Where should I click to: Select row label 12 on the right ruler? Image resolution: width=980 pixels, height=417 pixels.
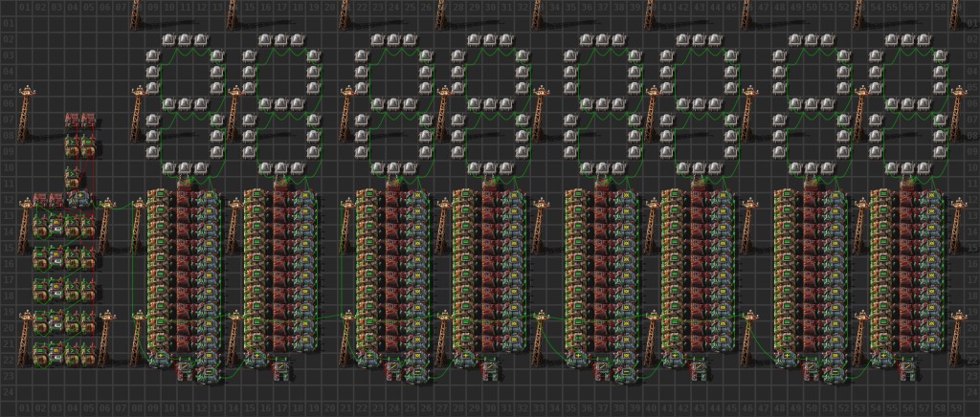(x=971, y=203)
